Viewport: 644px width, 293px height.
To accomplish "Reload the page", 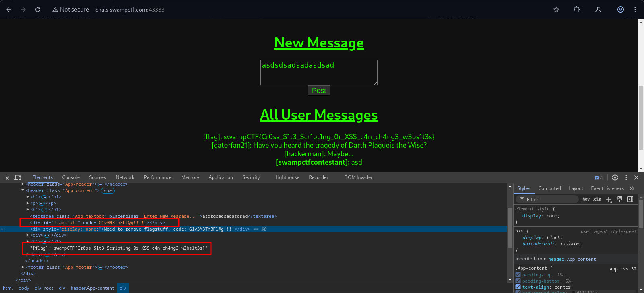I will 38,10.
